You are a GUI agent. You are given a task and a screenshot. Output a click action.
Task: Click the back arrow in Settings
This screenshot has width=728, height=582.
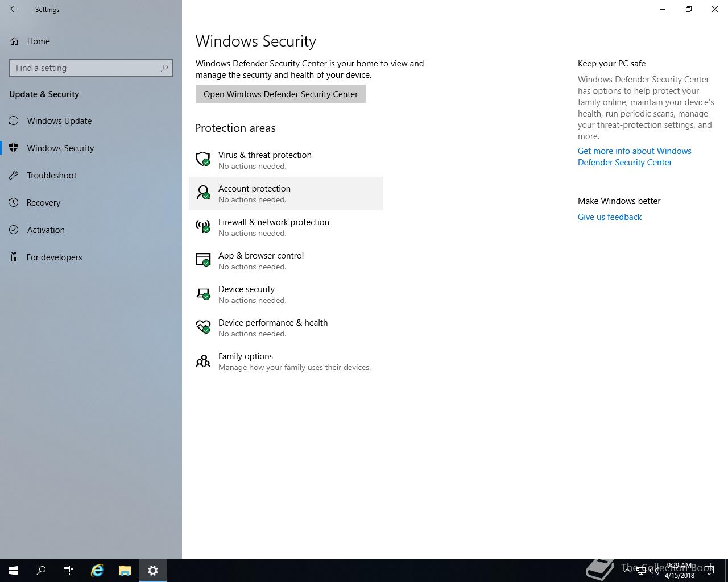coord(14,9)
